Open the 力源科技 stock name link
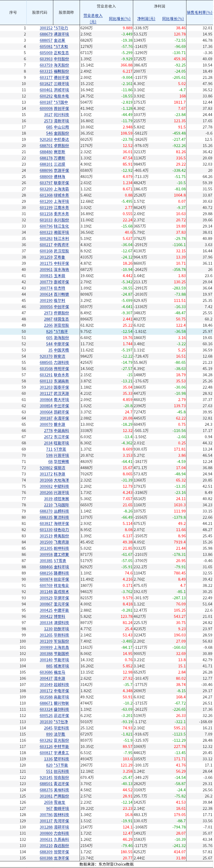Screen dimensions: 214x868 click(x=61, y=363)
